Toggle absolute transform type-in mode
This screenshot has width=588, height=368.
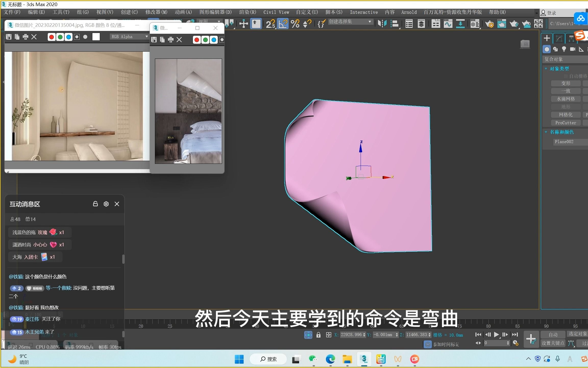coord(329,335)
